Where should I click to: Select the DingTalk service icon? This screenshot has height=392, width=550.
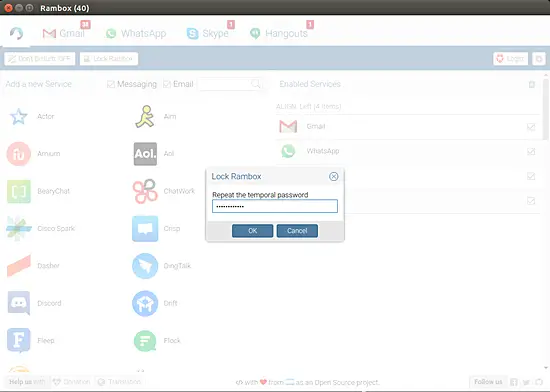point(145,266)
